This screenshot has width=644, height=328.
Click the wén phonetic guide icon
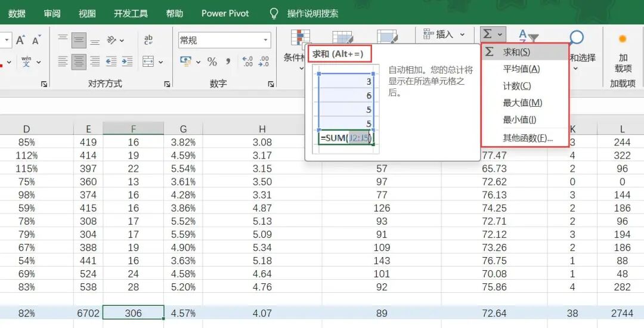tap(26, 61)
